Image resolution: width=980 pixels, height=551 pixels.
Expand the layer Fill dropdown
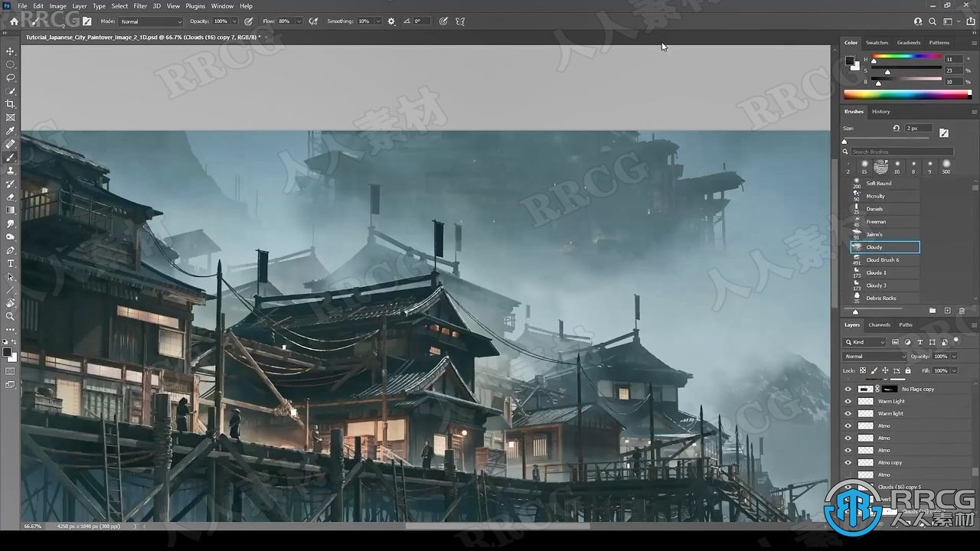(955, 370)
